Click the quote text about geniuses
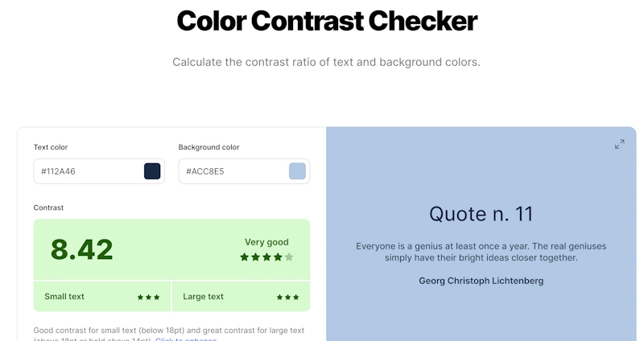 click(481, 252)
